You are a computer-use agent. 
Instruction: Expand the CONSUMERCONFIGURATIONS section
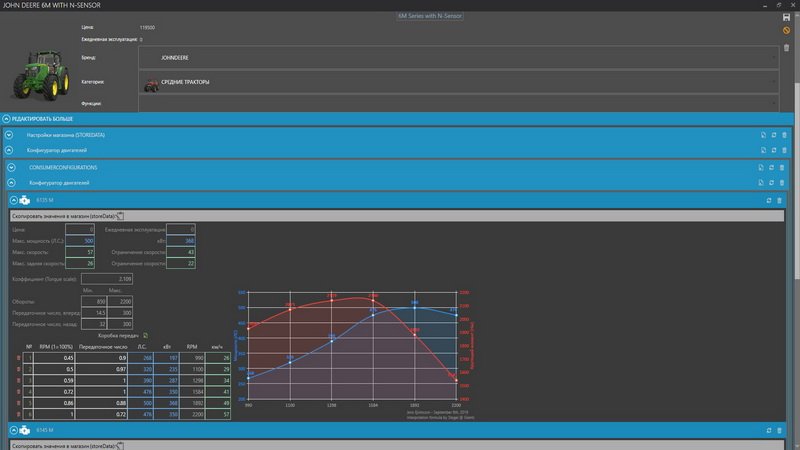pos(11,167)
